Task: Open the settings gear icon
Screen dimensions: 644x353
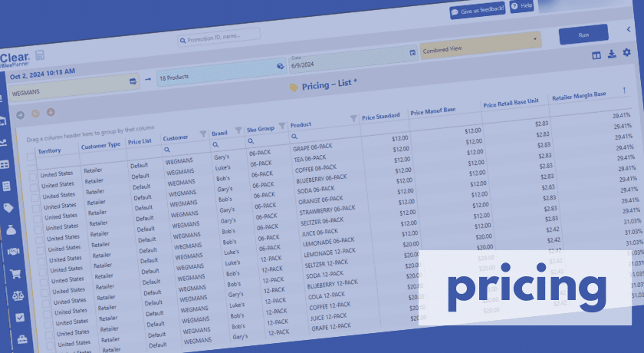Action: click(x=626, y=53)
